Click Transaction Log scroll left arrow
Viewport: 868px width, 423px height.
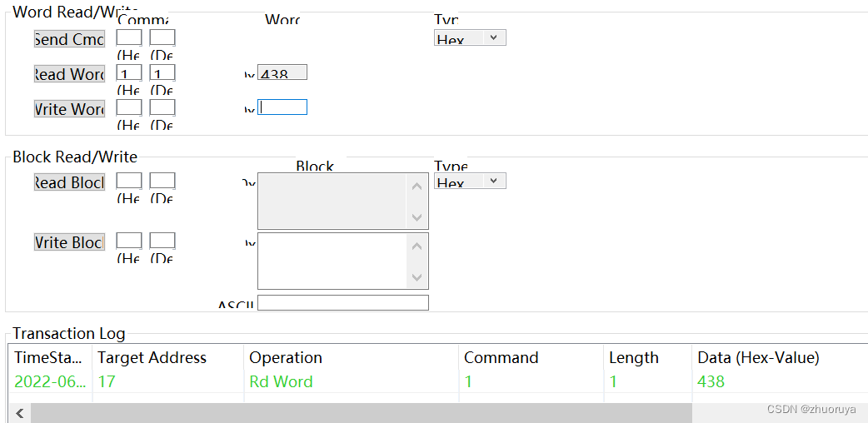click(19, 413)
